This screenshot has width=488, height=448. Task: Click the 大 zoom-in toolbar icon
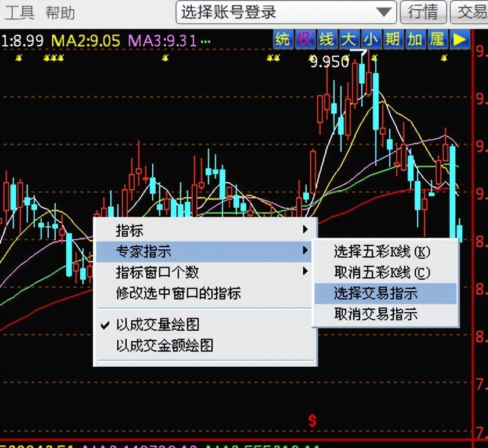(349, 39)
